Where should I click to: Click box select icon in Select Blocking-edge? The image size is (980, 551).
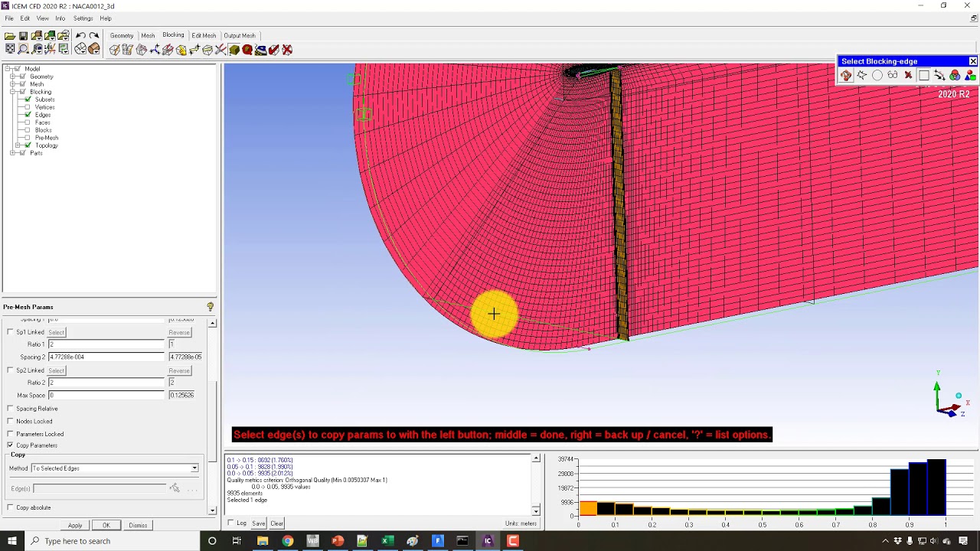coord(924,75)
